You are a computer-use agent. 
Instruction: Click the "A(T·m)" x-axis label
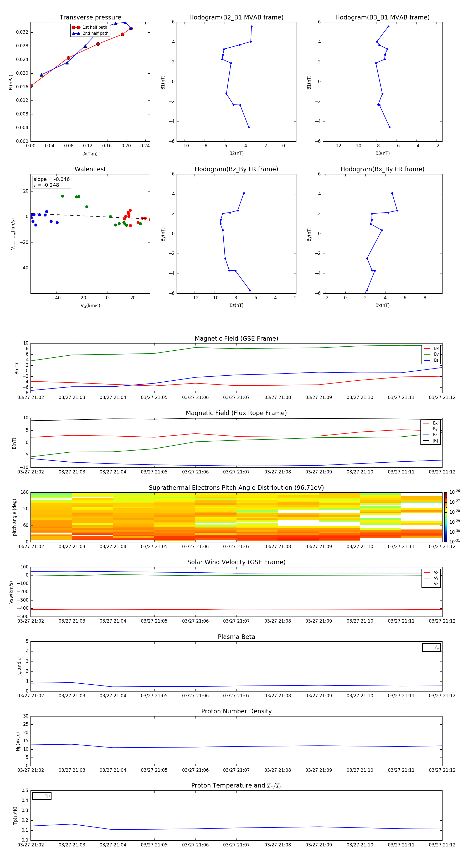[x=90, y=154]
